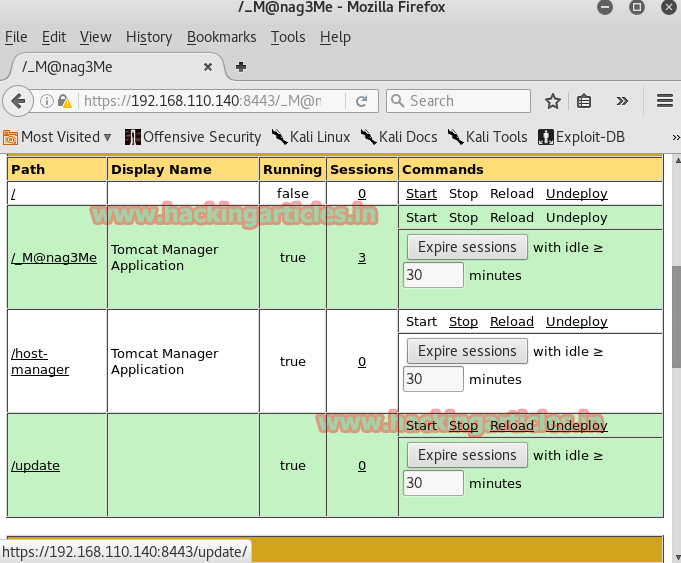
Task: Reload the page with the refresh icon
Action: click(x=361, y=101)
